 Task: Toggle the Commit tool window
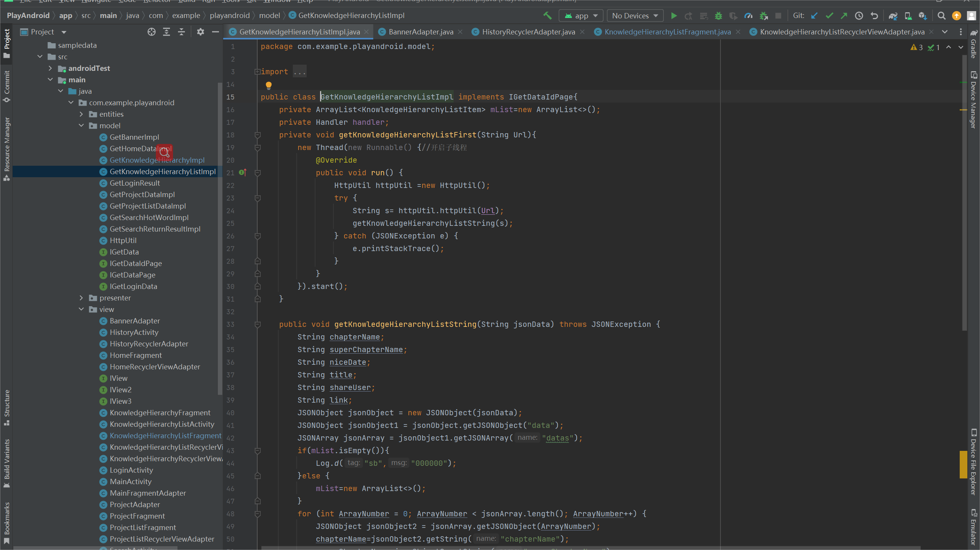click(x=7, y=86)
